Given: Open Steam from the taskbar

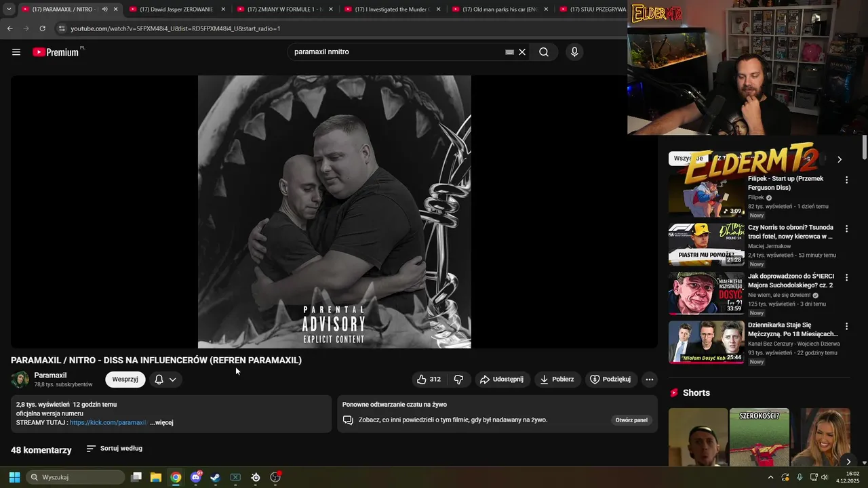Looking at the screenshot, I should point(215,477).
